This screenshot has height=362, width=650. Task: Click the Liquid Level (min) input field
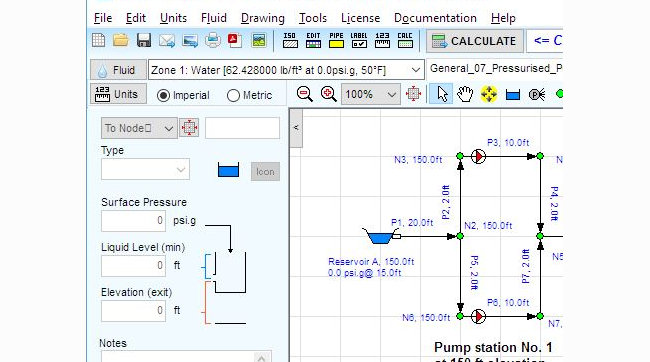[133, 265]
